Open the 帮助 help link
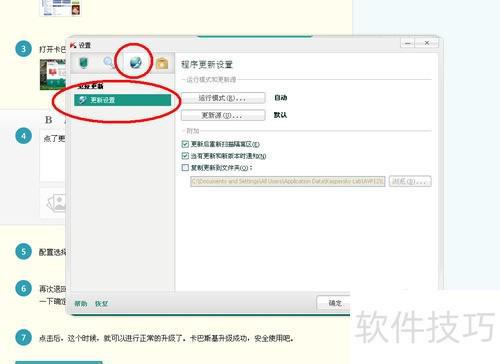 80,304
